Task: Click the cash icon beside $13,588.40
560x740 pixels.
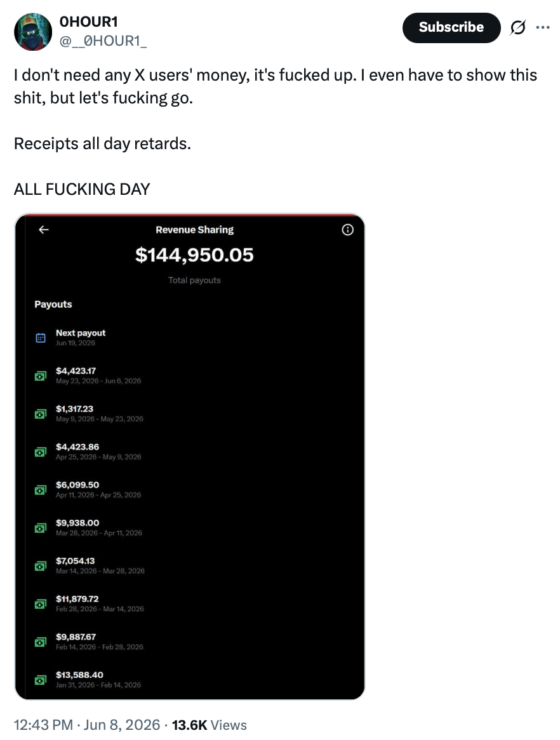Action: pyautogui.click(x=41, y=680)
